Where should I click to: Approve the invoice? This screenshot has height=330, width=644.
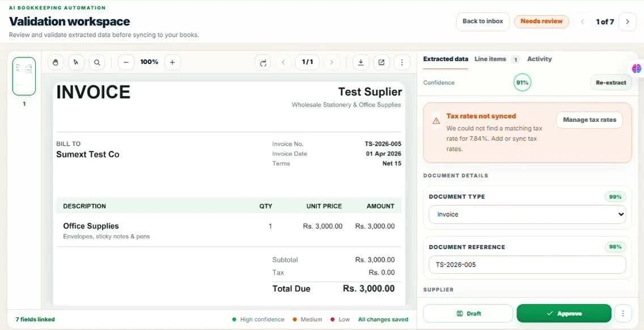pos(564,314)
